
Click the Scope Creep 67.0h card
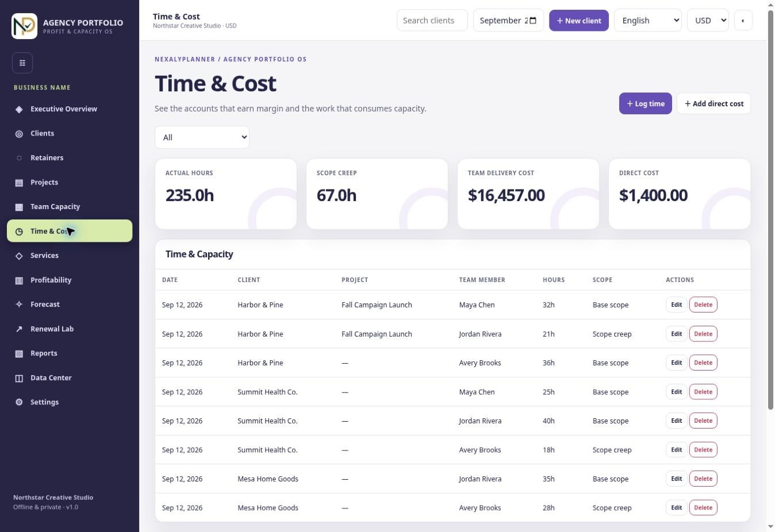pos(377,194)
